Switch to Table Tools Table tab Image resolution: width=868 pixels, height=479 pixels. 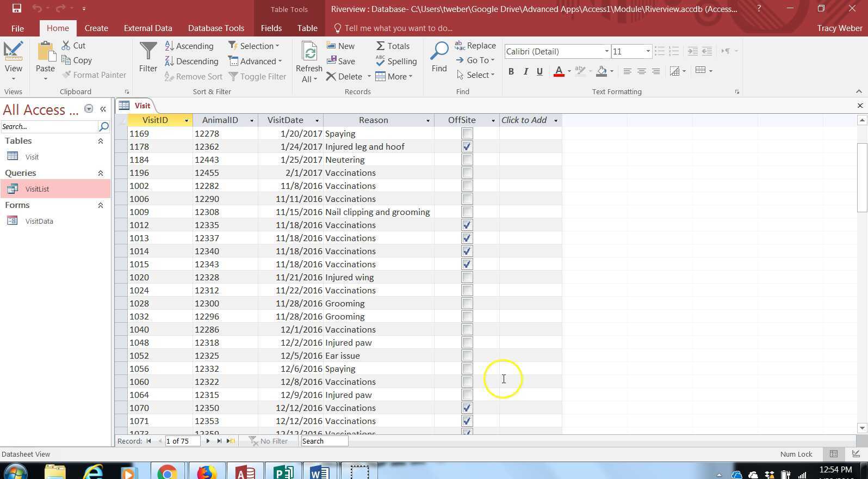tap(307, 28)
